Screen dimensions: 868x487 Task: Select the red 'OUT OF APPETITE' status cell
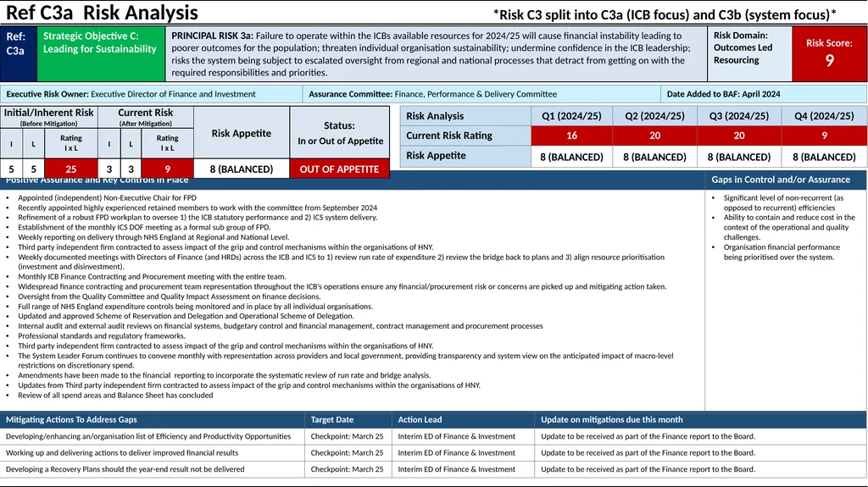[x=339, y=169]
